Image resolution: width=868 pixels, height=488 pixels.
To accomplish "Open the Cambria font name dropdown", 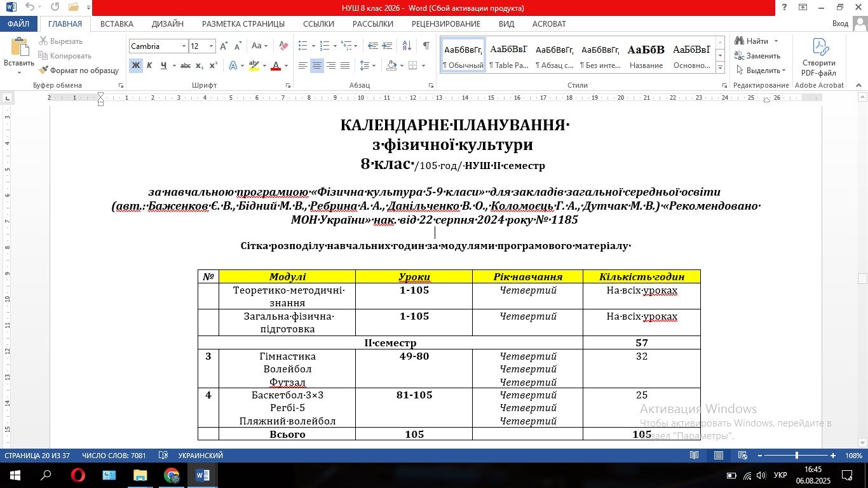I will (184, 46).
